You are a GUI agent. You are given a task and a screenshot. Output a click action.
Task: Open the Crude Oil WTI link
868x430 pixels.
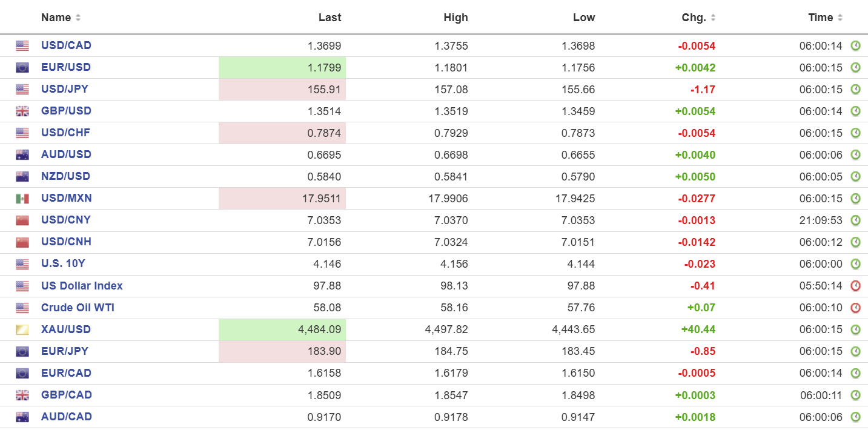78,308
